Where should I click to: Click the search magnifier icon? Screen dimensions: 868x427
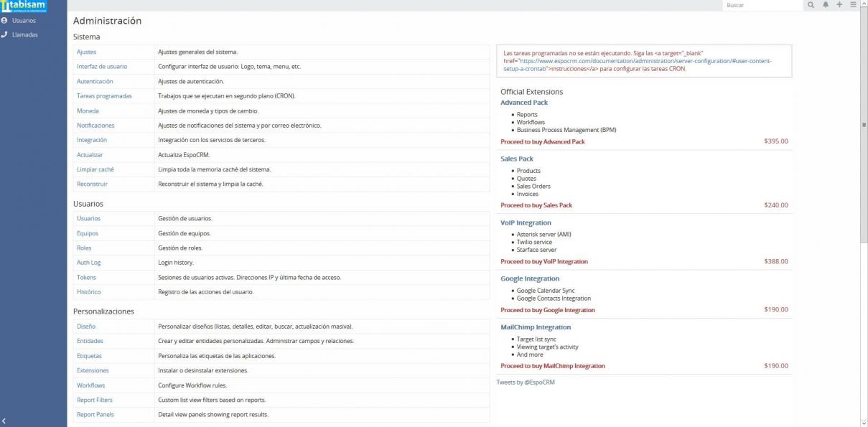coord(811,5)
